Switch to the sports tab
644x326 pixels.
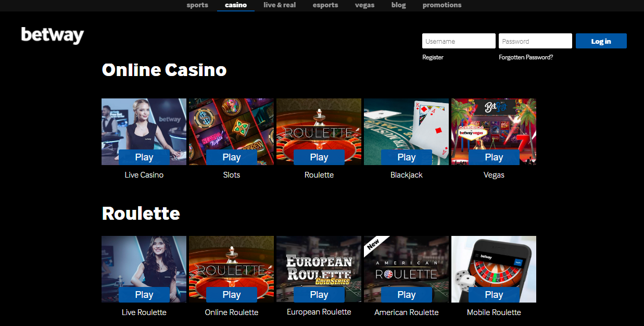(x=197, y=5)
